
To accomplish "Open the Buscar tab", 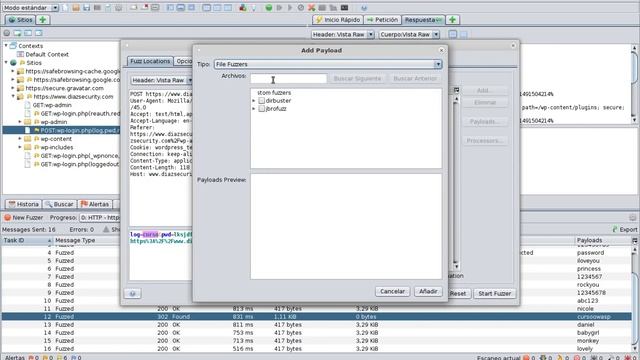I will (60, 204).
